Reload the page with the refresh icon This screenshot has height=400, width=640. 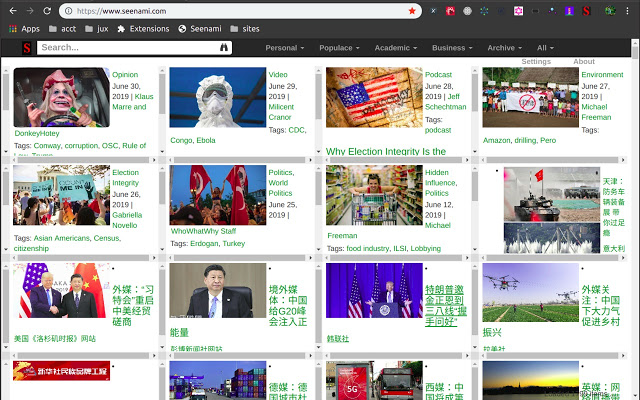tap(47, 11)
